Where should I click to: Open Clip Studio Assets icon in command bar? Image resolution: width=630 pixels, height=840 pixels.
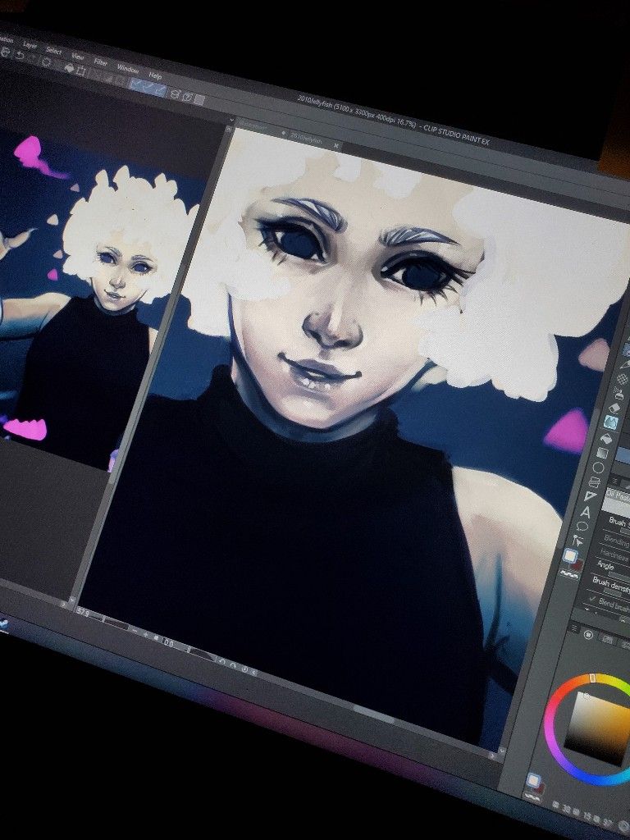pos(176,94)
